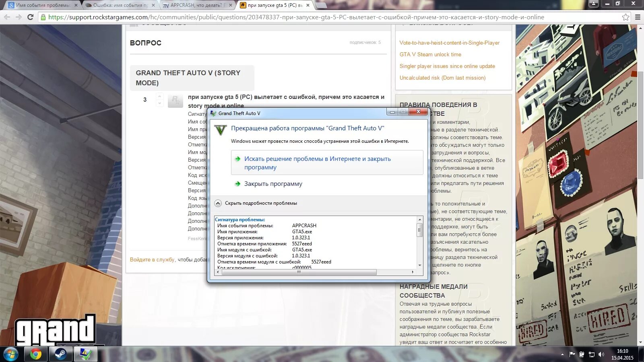Click the Chrome back arrow
This screenshot has height=362, width=644.
click(7, 17)
